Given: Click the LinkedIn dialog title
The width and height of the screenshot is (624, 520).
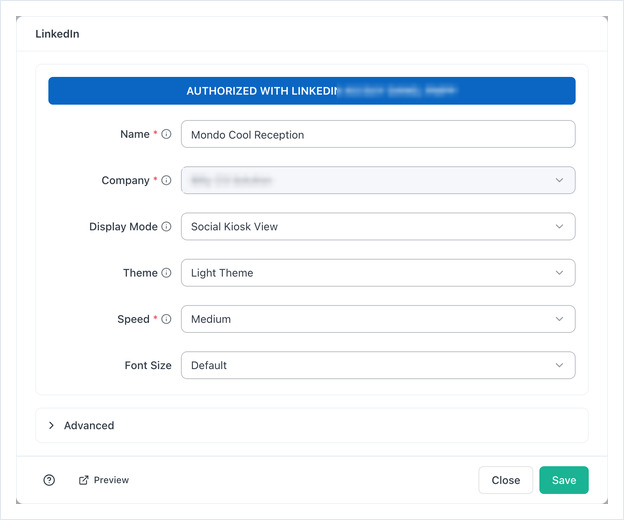Looking at the screenshot, I should [x=57, y=34].
